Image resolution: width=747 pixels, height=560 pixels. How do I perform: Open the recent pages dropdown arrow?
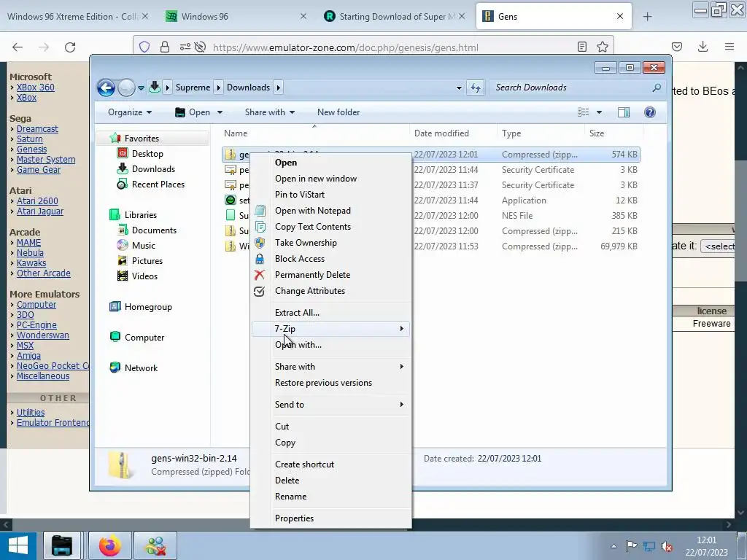141,88
